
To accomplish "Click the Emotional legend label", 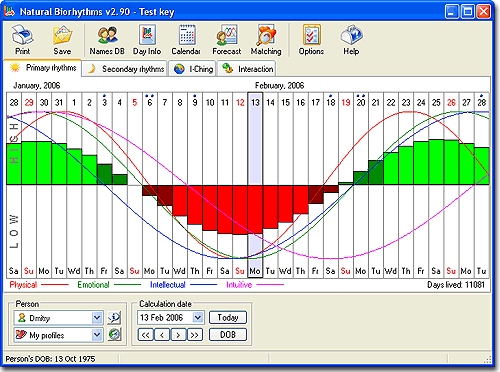I will pyautogui.click(x=93, y=285).
